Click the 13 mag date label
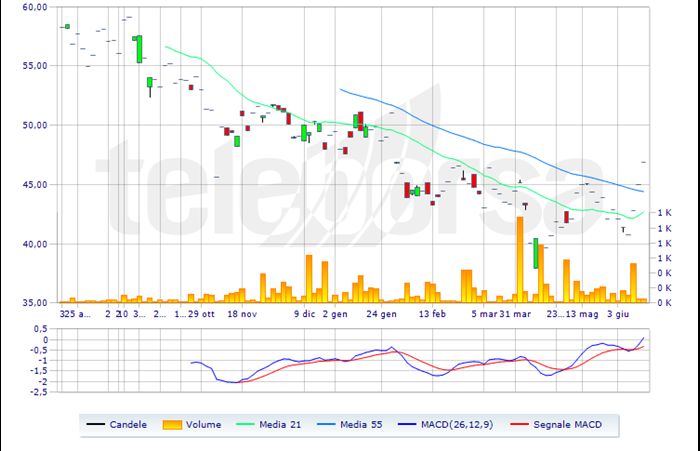The height and width of the screenshot is (451, 700). (x=582, y=314)
